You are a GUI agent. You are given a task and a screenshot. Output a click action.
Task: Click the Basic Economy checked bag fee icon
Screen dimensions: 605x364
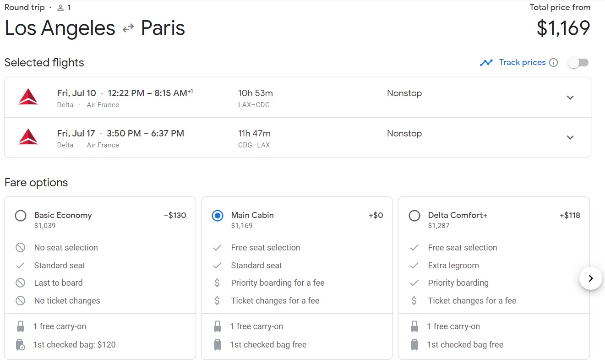point(20,345)
